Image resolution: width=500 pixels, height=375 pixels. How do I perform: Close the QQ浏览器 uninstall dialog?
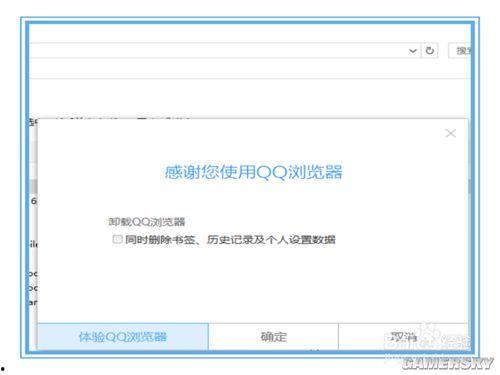coord(451,133)
